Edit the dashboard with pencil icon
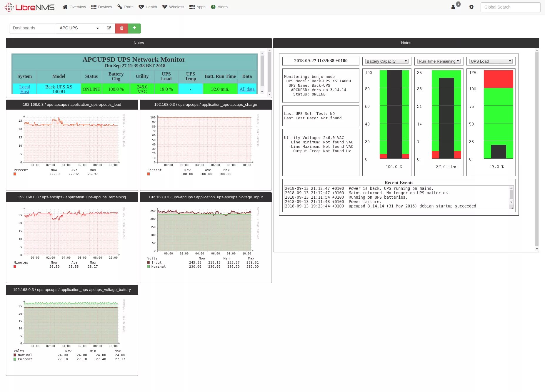The image size is (545, 392). pos(109,28)
